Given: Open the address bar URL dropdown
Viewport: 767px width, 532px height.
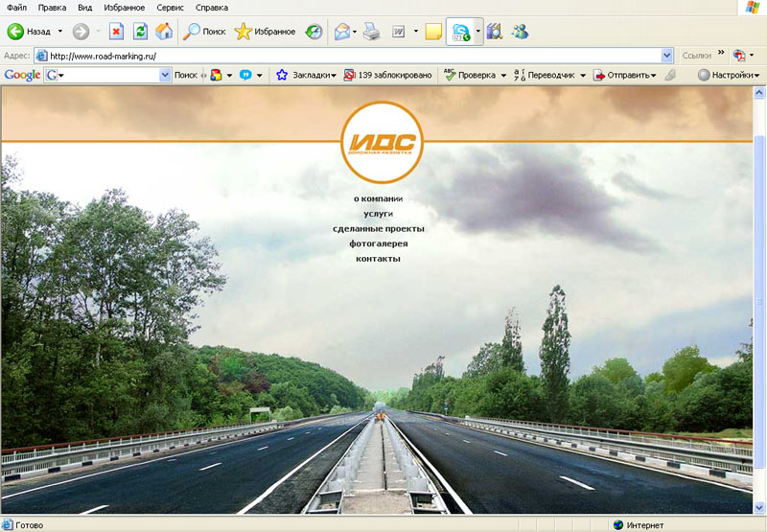Looking at the screenshot, I should [x=666, y=56].
